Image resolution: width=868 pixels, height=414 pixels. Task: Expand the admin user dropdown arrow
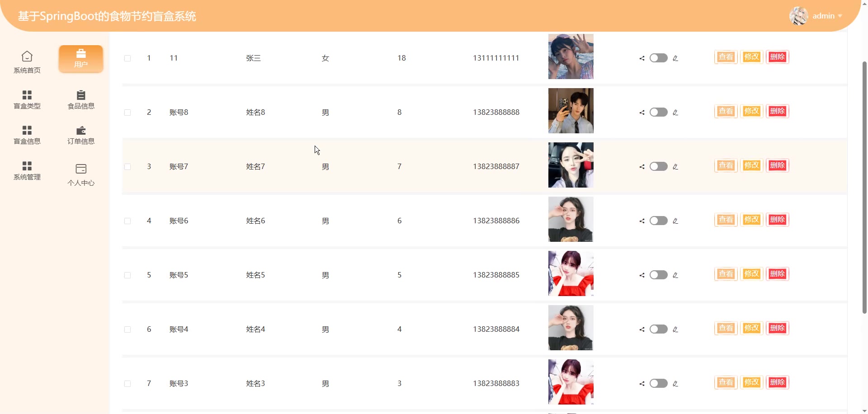pyautogui.click(x=840, y=16)
